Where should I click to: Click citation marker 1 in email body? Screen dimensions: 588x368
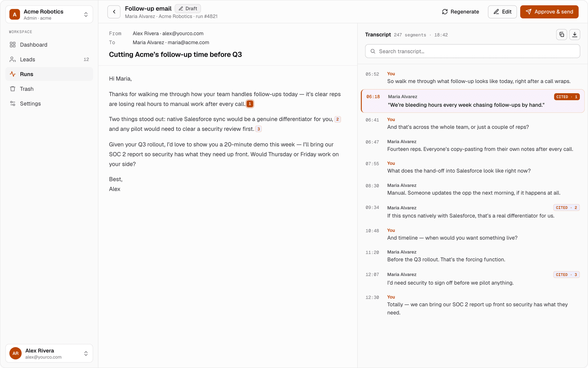tap(250, 104)
